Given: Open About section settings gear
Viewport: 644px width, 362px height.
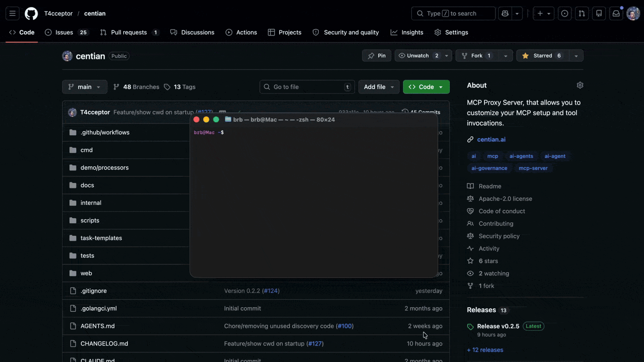Looking at the screenshot, I should [580, 85].
